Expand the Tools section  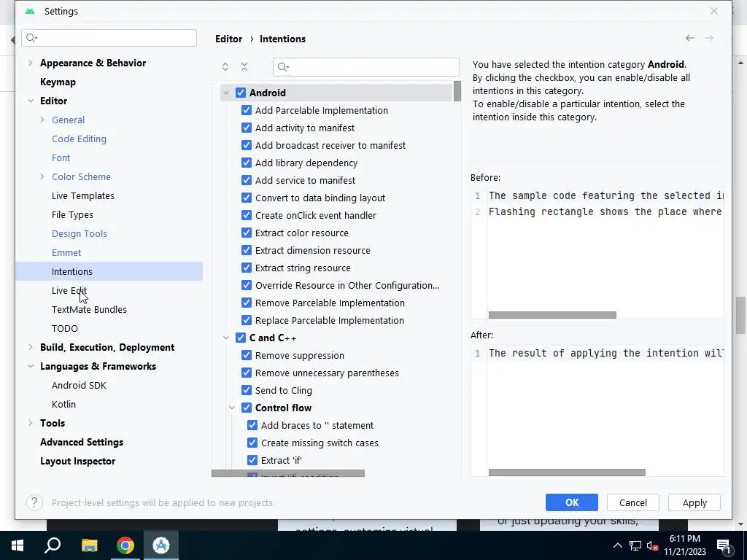(31, 423)
